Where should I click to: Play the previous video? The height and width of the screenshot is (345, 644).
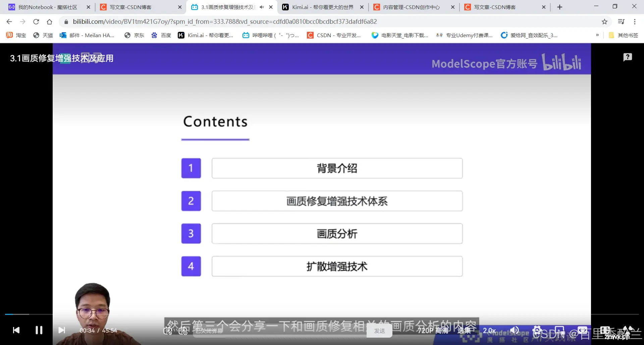(16, 330)
